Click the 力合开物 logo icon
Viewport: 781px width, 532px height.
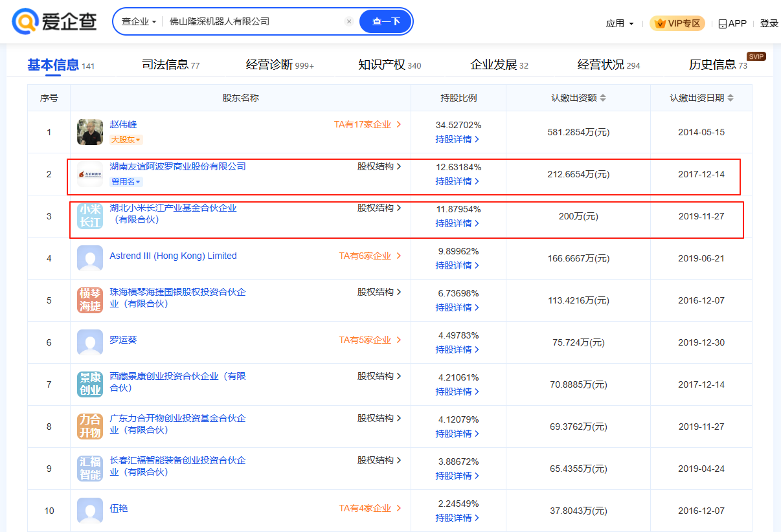tap(90, 427)
